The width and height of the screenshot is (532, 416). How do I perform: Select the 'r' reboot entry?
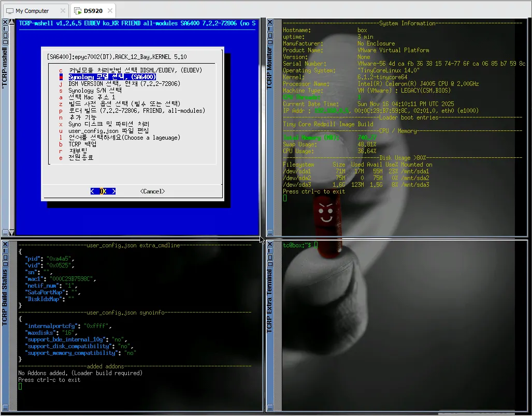73,151
